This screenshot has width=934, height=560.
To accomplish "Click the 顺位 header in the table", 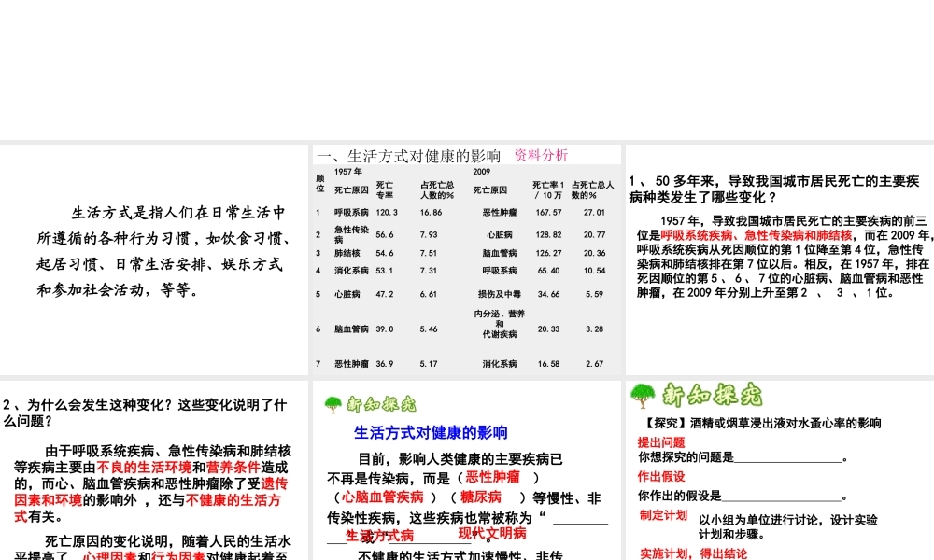I will click(x=319, y=183).
